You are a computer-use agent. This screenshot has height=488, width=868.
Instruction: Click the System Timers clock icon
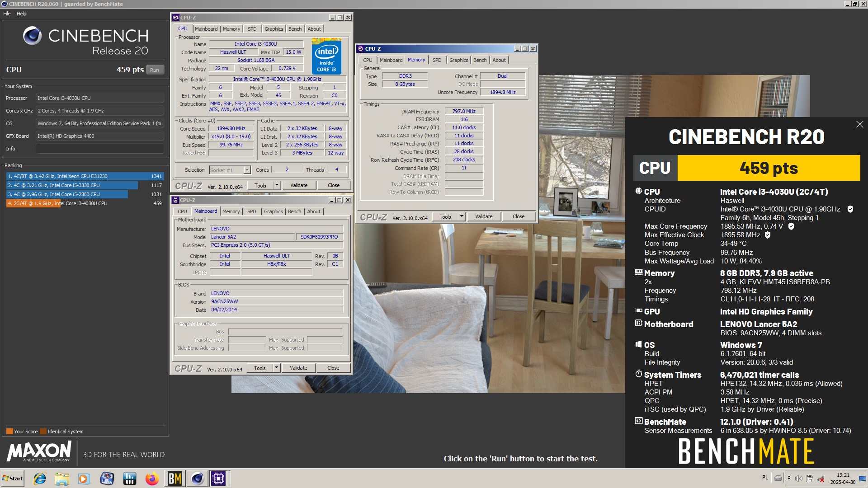pyautogui.click(x=638, y=374)
